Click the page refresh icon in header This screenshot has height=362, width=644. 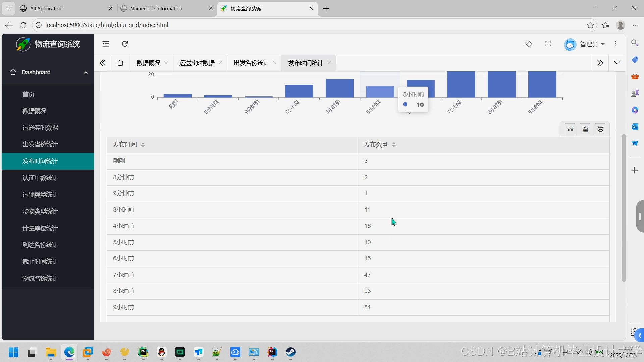coord(125,44)
